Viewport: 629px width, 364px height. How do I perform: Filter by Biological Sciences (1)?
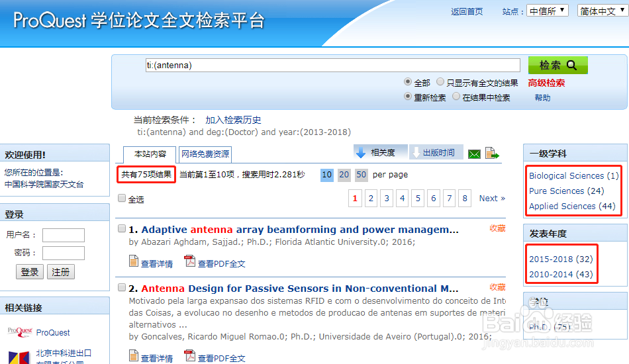[573, 175]
